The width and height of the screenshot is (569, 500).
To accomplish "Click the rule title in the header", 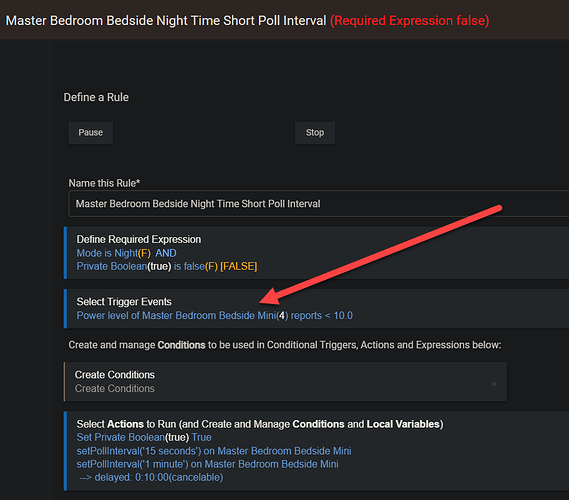I will [166, 21].
